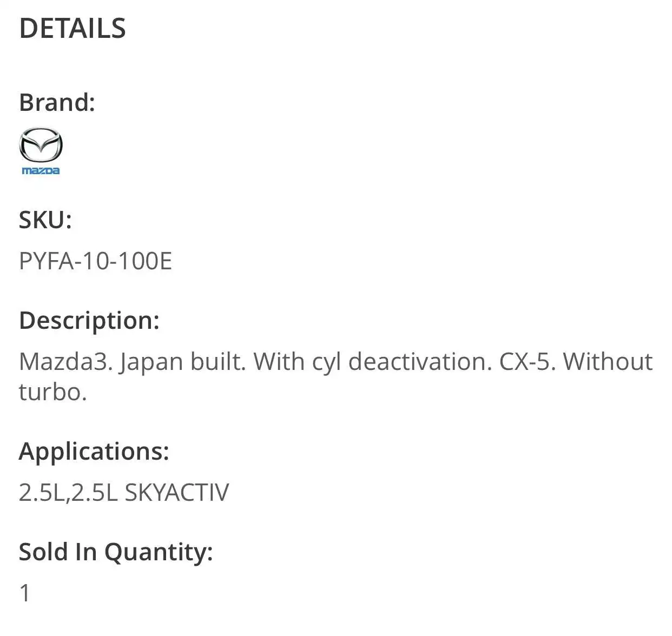Image resolution: width=672 pixels, height=636 pixels.
Task: Click the Mazda brand logo emblem
Action: click(x=41, y=145)
